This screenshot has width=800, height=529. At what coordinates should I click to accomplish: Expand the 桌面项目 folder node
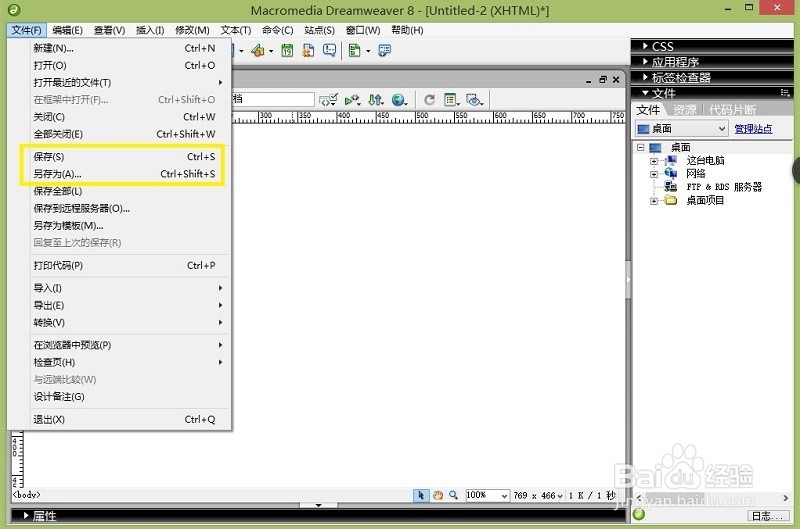click(x=654, y=201)
